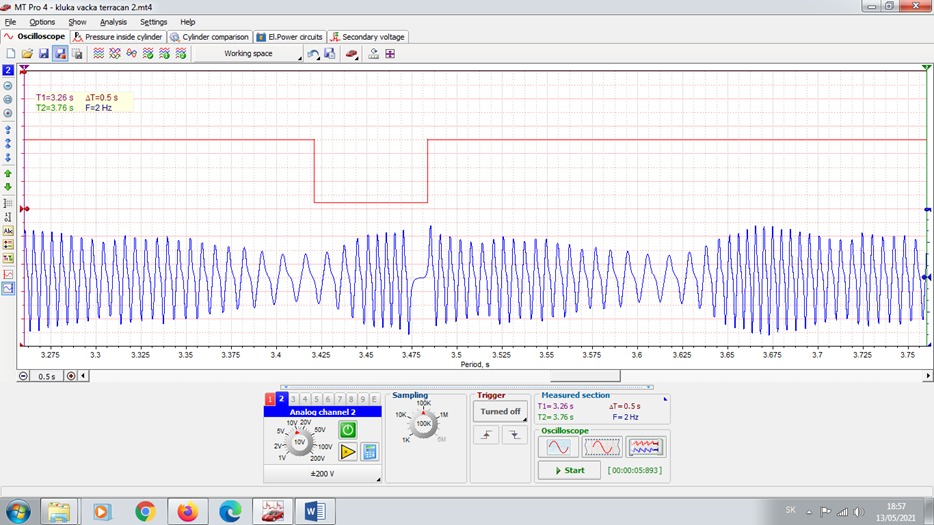Click the yellow amplifier triangle icon
Image resolution: width=934 pixels, height=525 pixels.
(347, 452)
